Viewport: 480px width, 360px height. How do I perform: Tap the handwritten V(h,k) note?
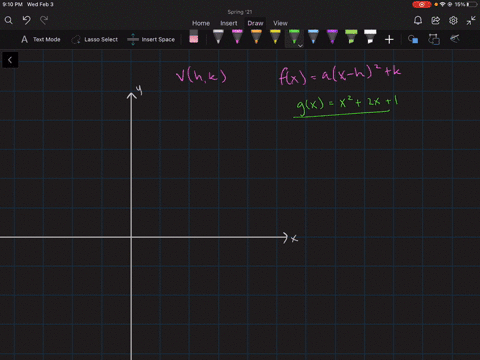(x=201, y=75)
